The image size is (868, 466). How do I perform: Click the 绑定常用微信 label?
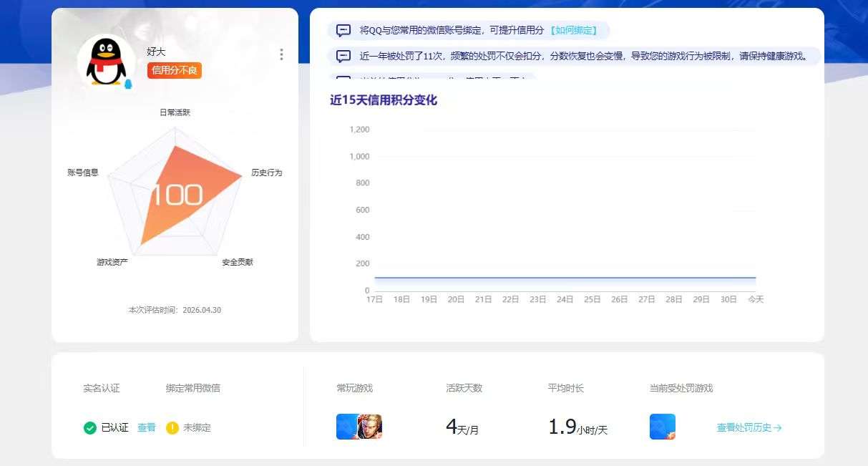pos(193,388)
